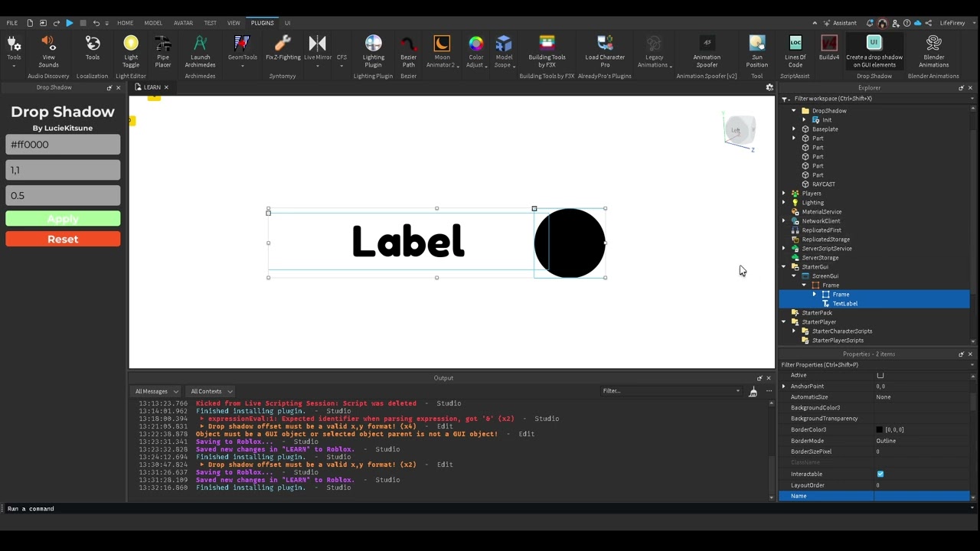Select TextLabel in the Explorer tree
Screen dimensions: 980x551
pos(845,304)
